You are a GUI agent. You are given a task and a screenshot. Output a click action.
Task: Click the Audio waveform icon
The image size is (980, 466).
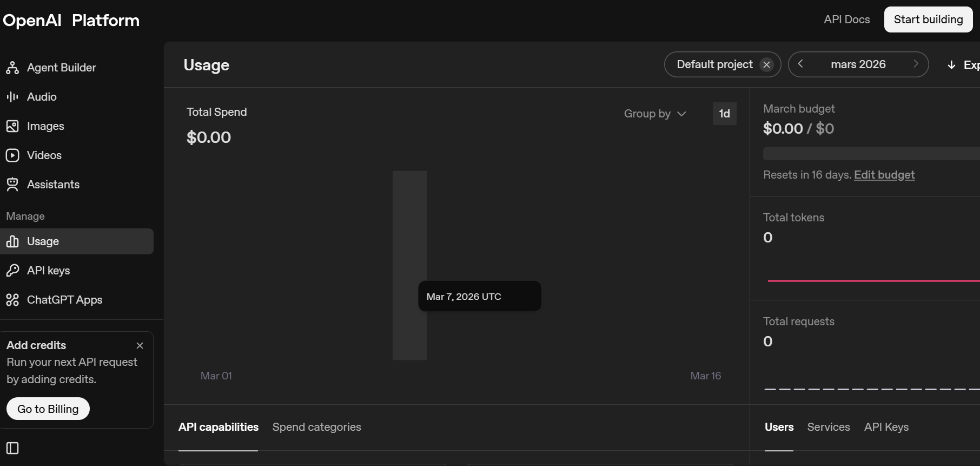click(12, 97)
